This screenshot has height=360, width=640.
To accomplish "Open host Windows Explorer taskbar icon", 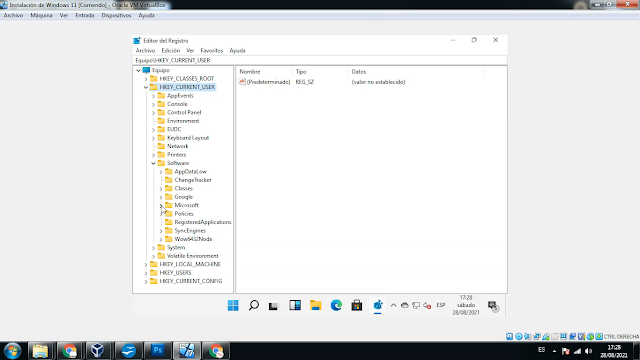I will pos(40,351).
